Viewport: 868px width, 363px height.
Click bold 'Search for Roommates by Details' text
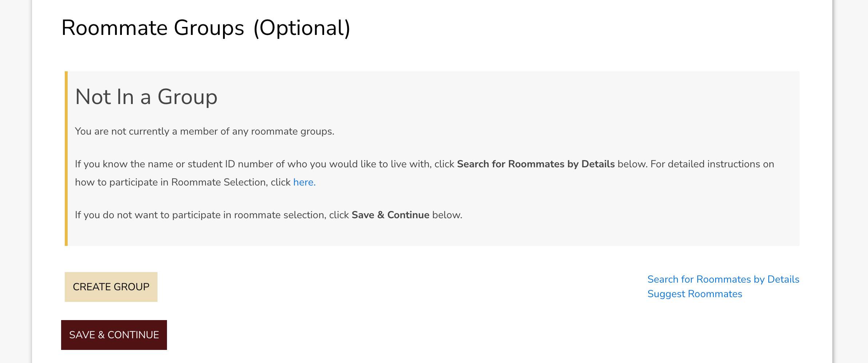(535, 164)
